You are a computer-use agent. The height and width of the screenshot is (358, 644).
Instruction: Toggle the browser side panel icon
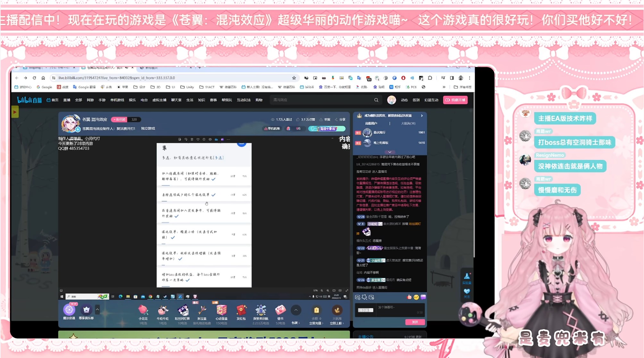(x=452, y=78)
